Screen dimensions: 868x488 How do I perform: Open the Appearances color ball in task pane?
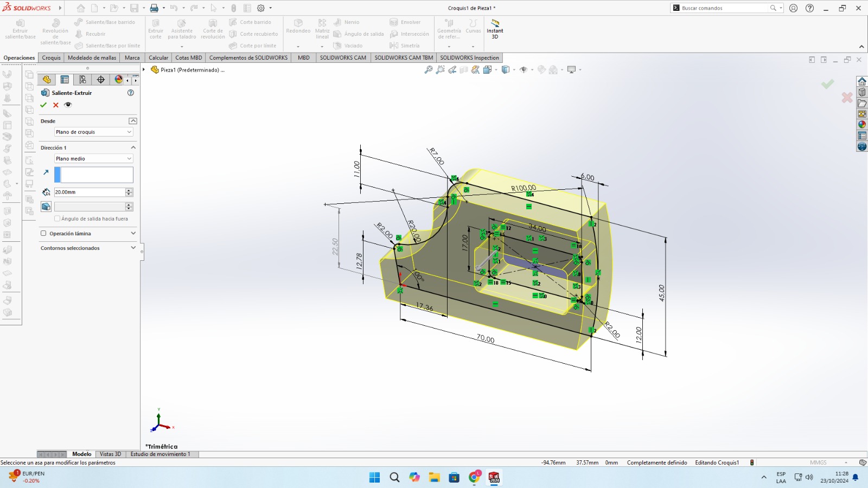(862, 125)
